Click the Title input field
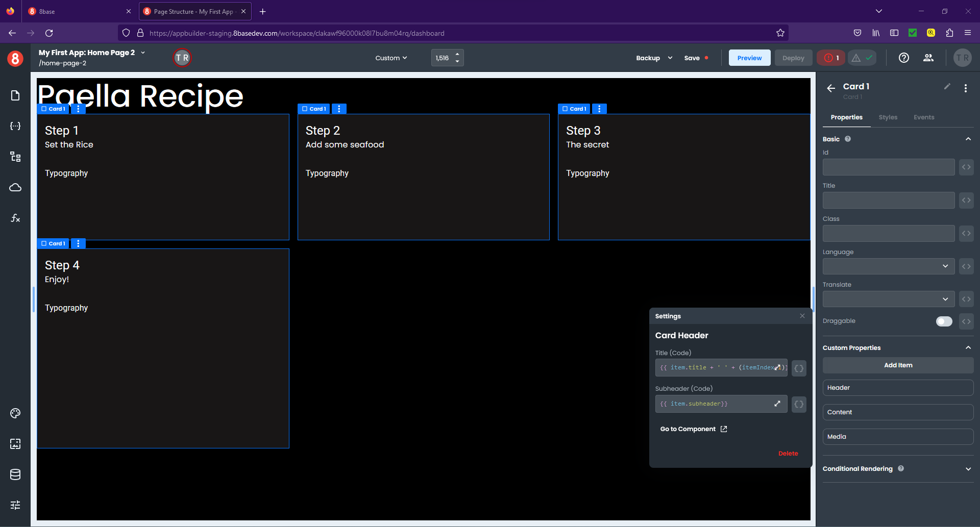This screenshot has height=527, width=980. tap(888, 200)
